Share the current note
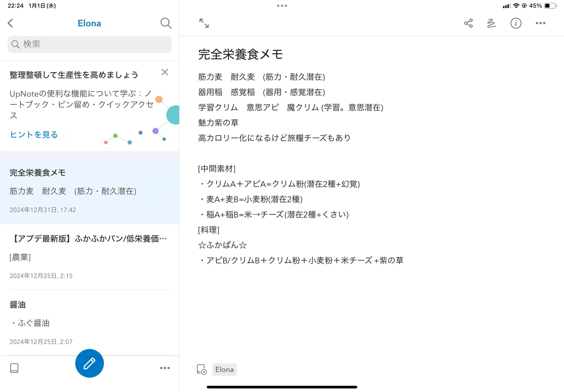Image resolution: width=564 pixels, height=392 pixels. (x=468, y=23)
